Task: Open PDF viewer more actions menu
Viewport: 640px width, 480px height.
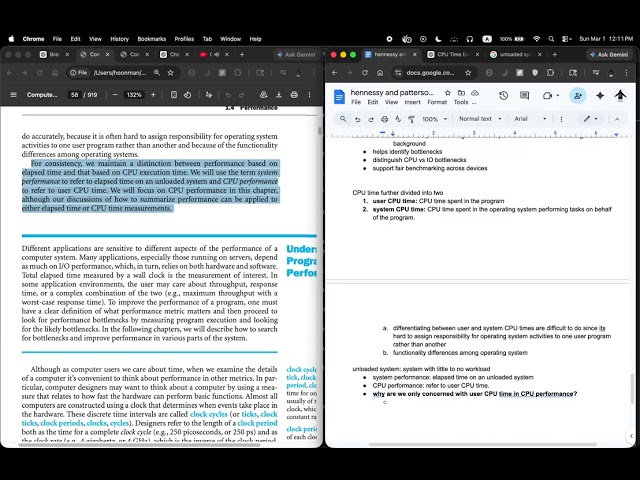Action: 309,95
